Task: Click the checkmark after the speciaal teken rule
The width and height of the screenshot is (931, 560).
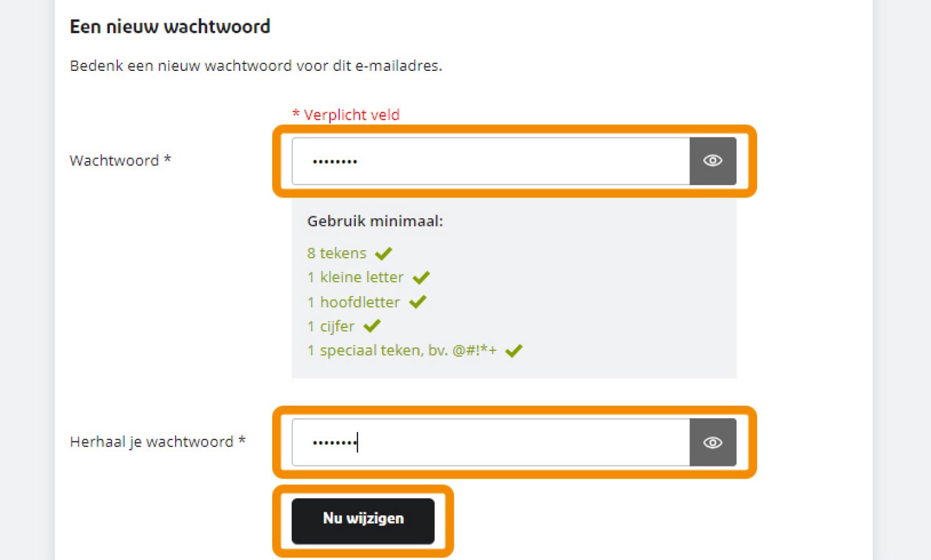Action: click(x=514, y=351)
